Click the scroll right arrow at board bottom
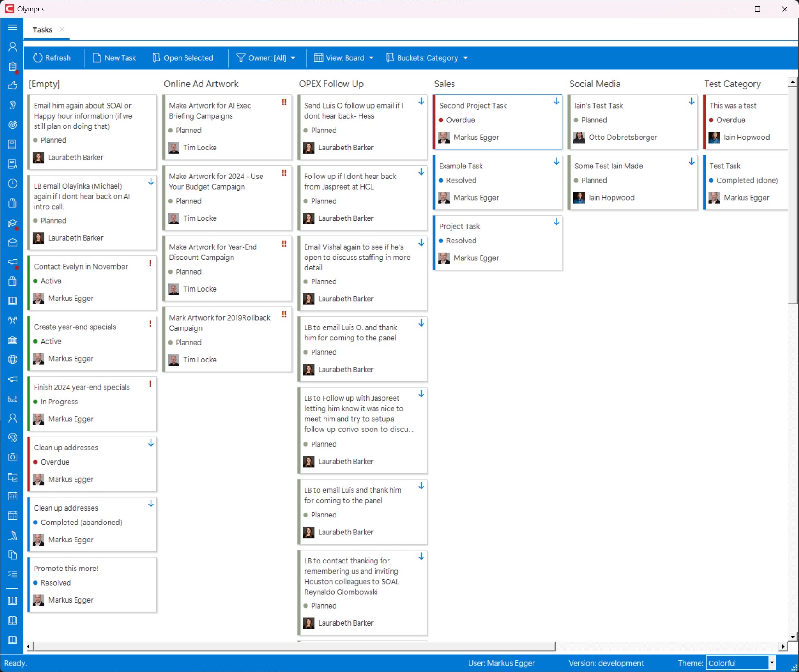The width and height of the screenshot is (799, 672). coord(783,647)
